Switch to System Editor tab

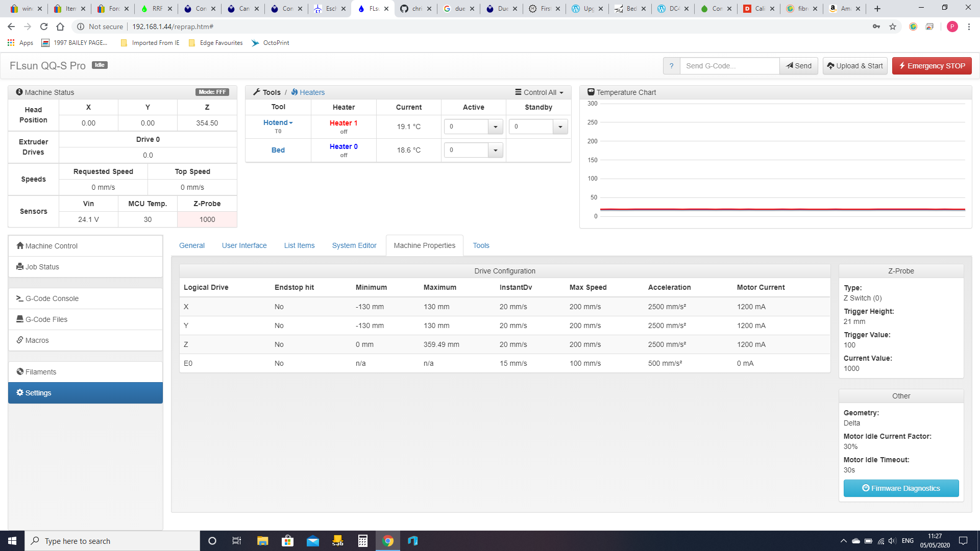pyautogui.click(x=354, y=245)
